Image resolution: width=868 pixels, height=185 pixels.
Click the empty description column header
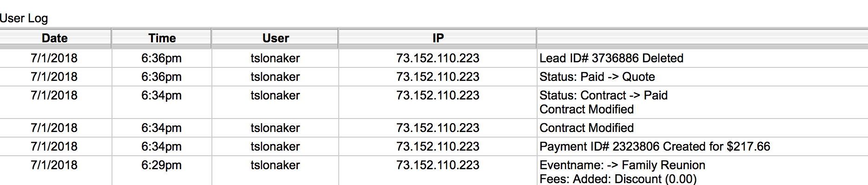[702, 38]
